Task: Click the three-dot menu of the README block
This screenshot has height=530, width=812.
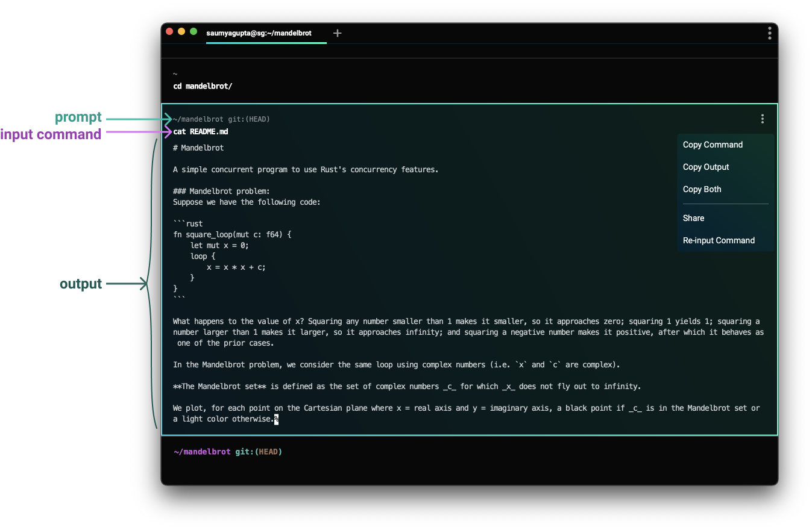Action: 763,119
